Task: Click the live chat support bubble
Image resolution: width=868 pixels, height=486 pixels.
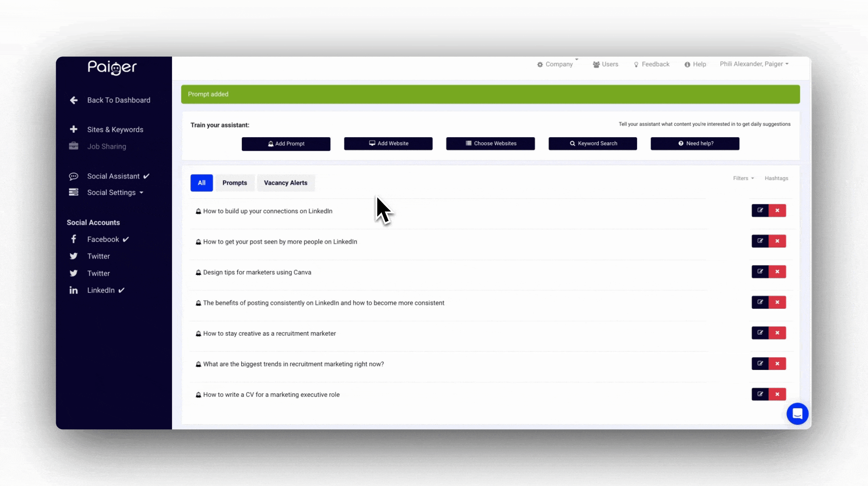Action: tap(797, 414)
